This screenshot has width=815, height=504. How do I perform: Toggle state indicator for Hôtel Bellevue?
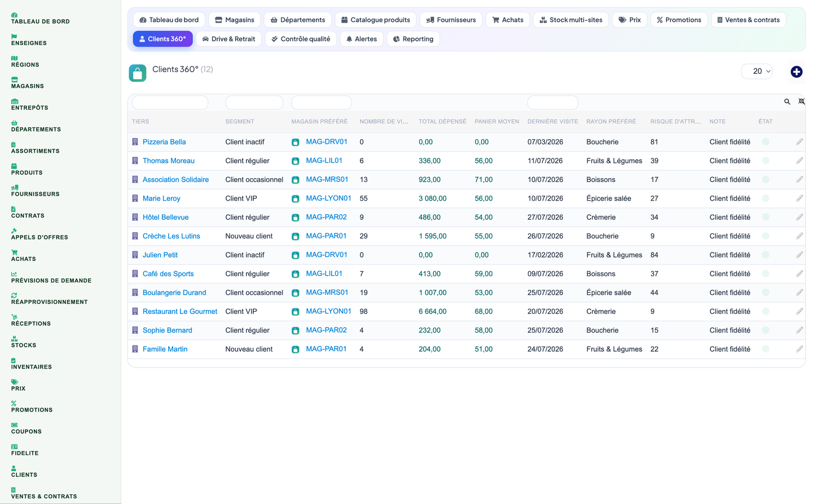coord(765,217)
